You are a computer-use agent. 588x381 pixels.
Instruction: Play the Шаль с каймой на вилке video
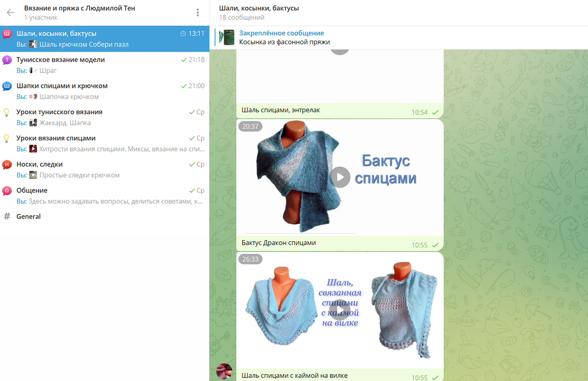coord(340,309)
